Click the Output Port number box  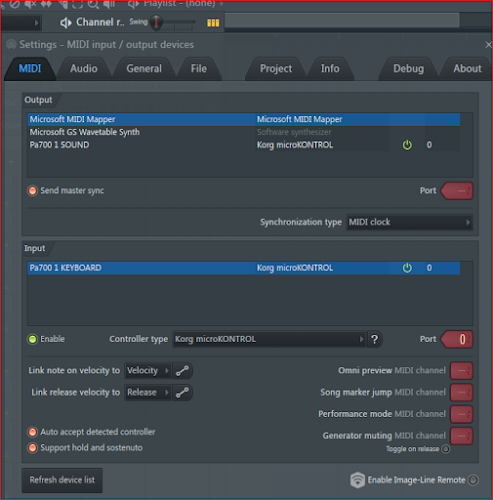(x=457, y=191)
